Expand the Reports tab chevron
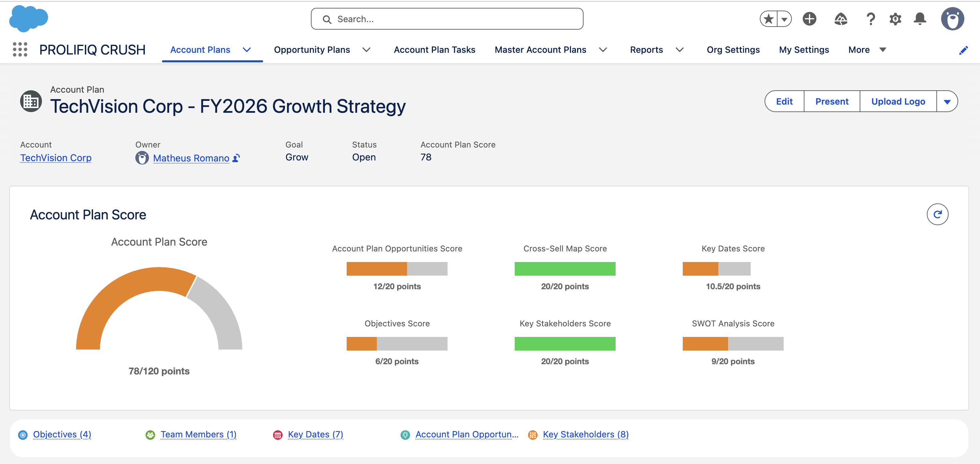Image resolution: width=980 pixels, height=464 pixels. [x=679, y=50]
